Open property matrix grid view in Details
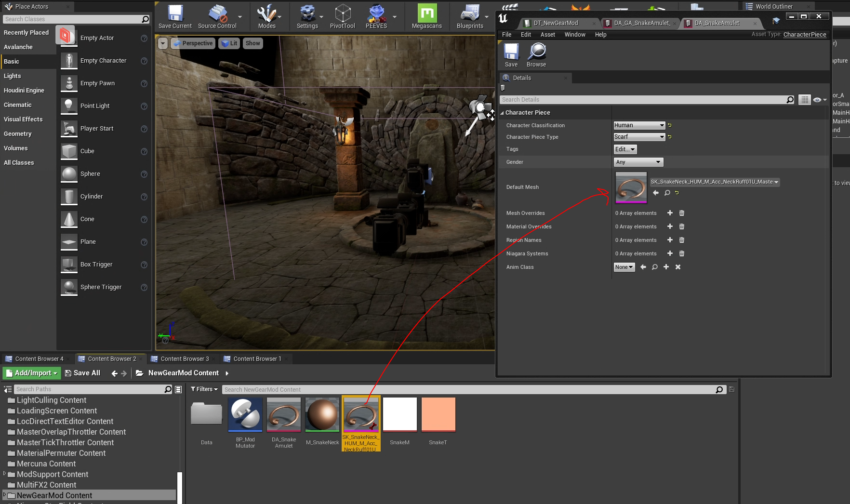This screenshot has width=850, height=504. click(804, 100)
